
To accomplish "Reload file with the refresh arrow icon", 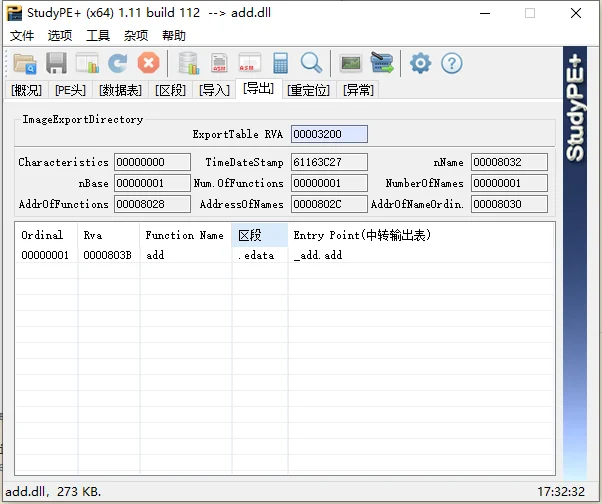I will click(117, 63).
